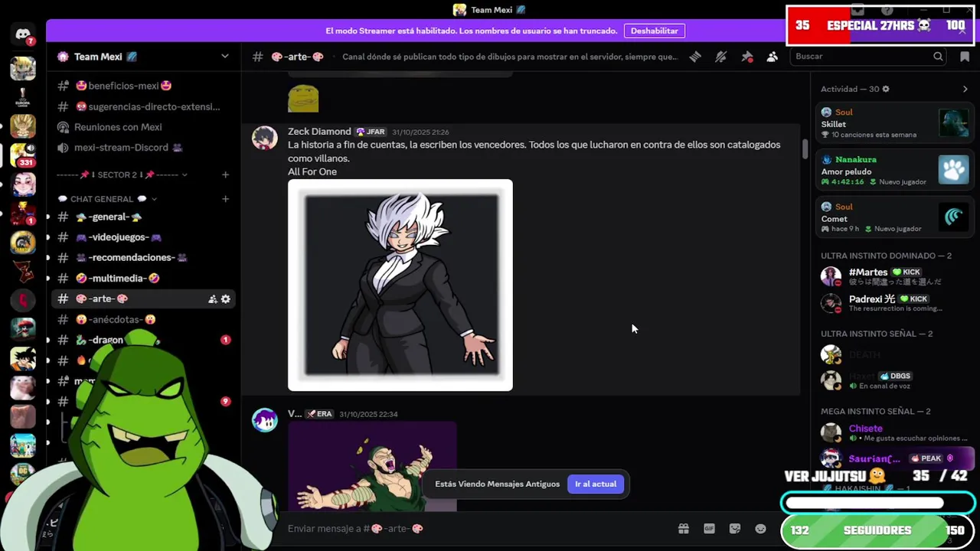Viewport: 980px width, 551px height.
Task: Click Zeck Diamond's avatar
Action: click(x=265, y=138)
